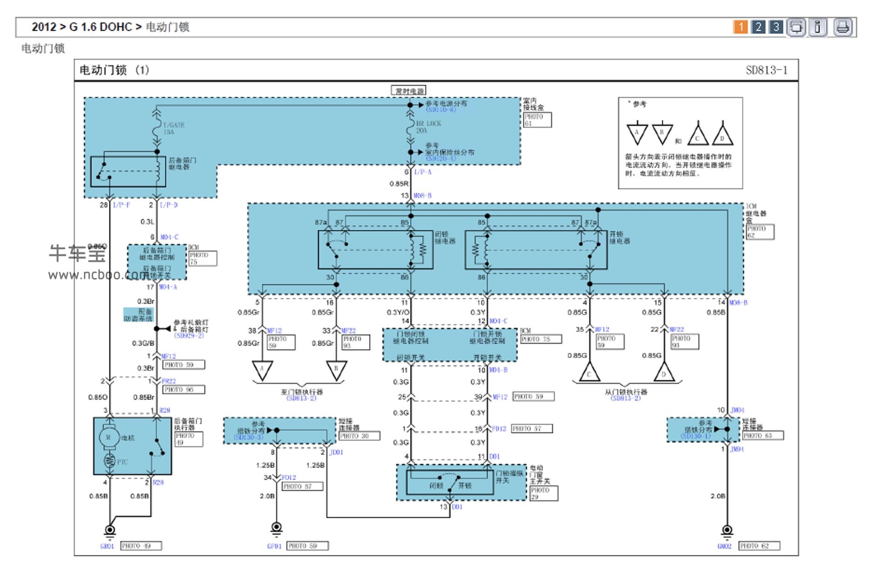Click the D01 connector at pin 13
Screen dimensions: 871x588
pos(457,507)
